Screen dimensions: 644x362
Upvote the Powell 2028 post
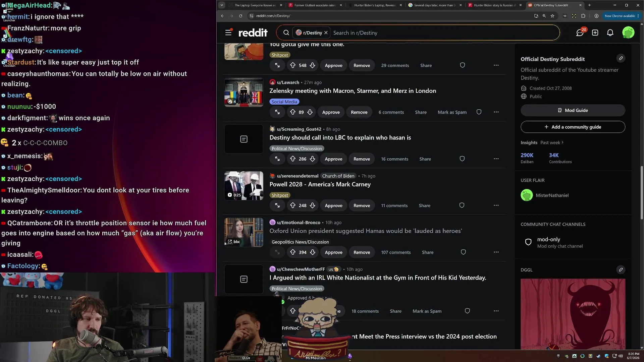tap(293, 205)
